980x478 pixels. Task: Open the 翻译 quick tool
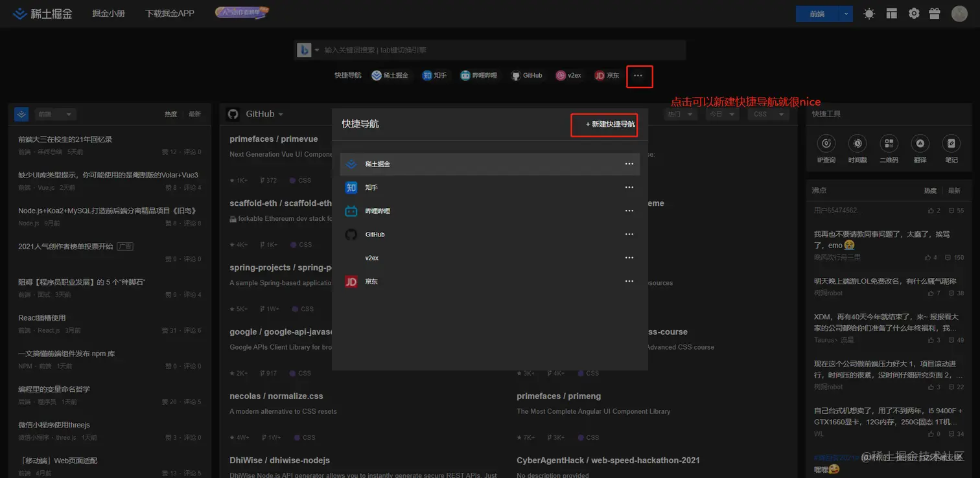point(920,148)
